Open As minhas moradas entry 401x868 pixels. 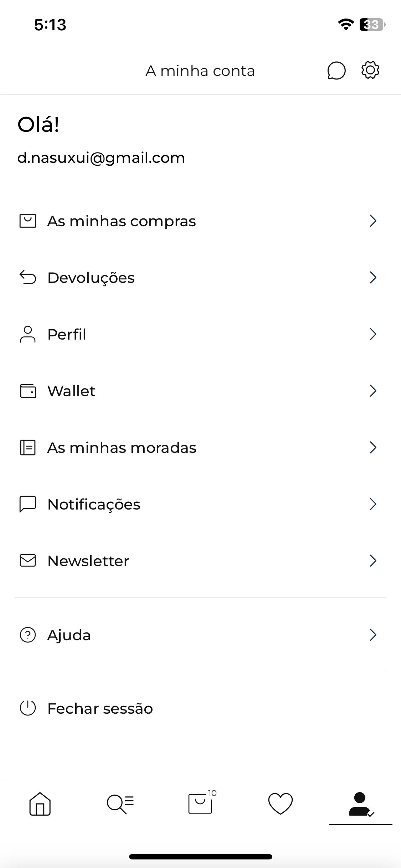click(200, 448)
